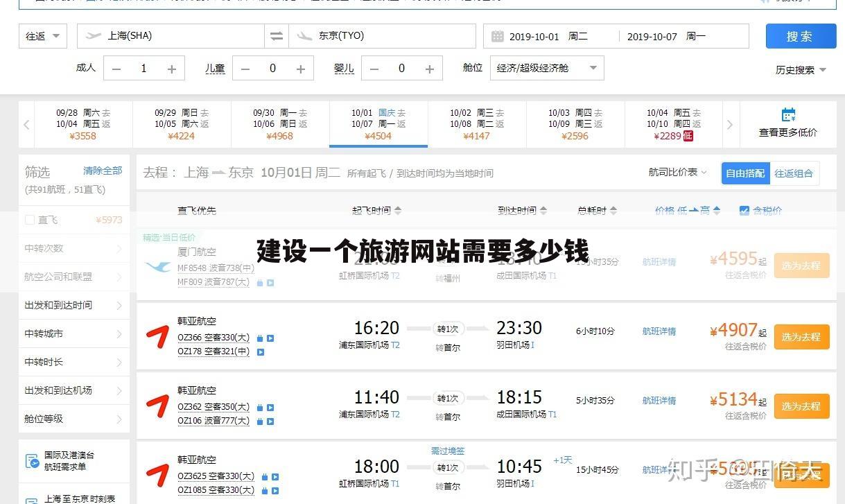Click video icon next to OZ362 波音350
Screen dimensions: 845x504
pyautogui.click(x=270, y=408)
